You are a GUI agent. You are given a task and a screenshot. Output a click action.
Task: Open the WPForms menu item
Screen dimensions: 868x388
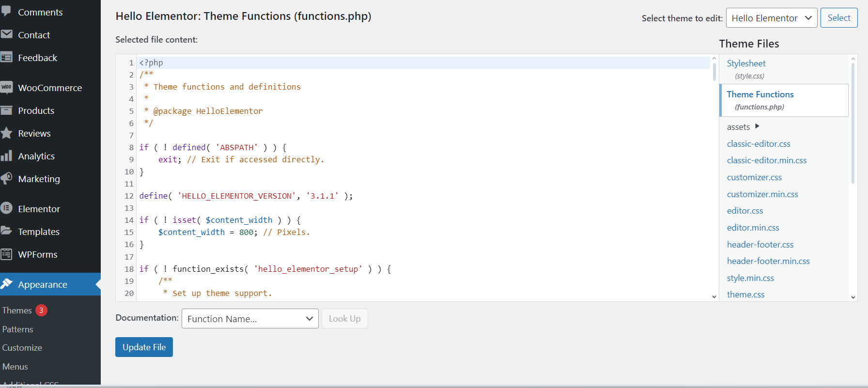tap(37, 254)
